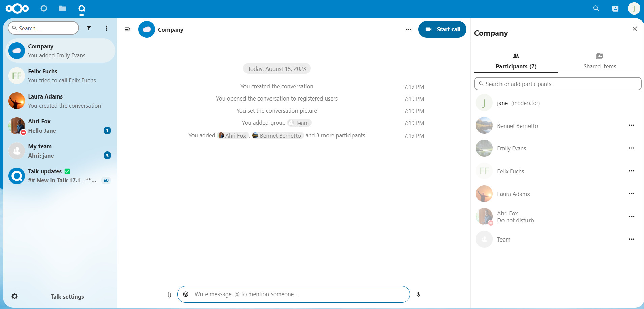Expand options menu for Bennet Bernetto
Image resolution: width=644 pixels, height=309 pixels.
click(x=632, y=125)
